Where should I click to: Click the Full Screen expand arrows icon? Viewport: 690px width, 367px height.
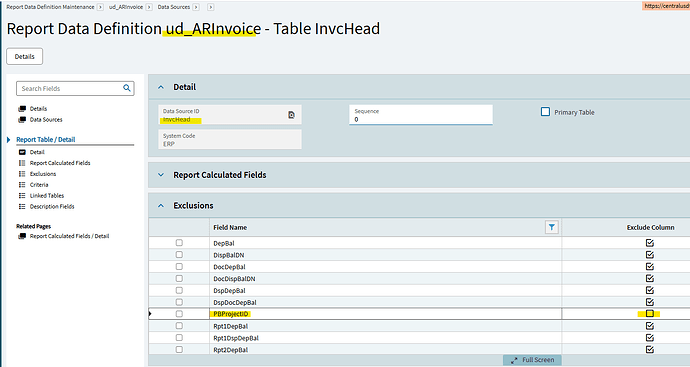(514, 360)
